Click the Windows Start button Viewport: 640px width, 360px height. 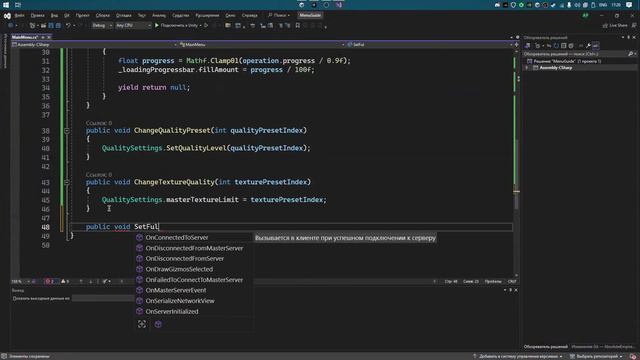pyautogui.click(x=6, y=5)
